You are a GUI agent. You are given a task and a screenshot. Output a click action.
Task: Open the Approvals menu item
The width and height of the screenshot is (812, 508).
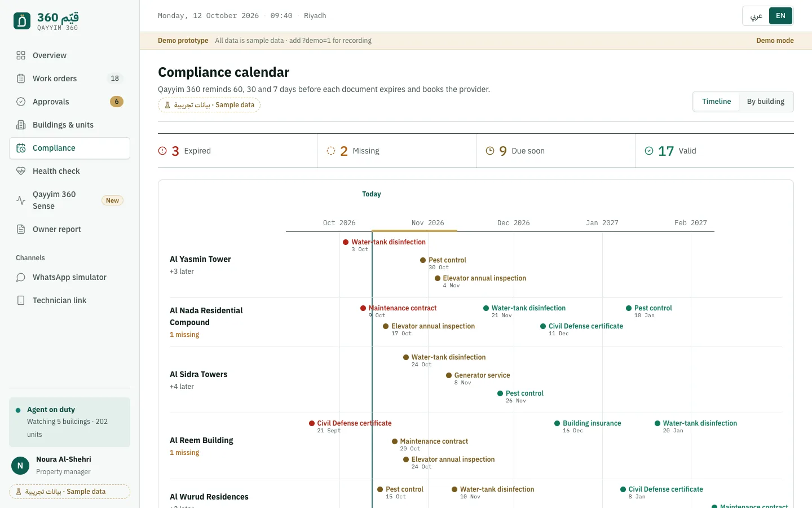point(70,102)
